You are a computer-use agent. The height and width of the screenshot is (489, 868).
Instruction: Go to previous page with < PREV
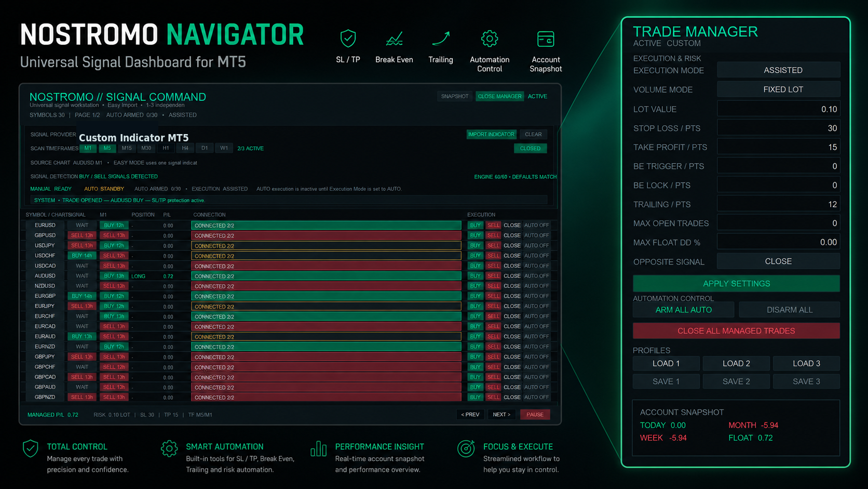(x=470, y=415)
